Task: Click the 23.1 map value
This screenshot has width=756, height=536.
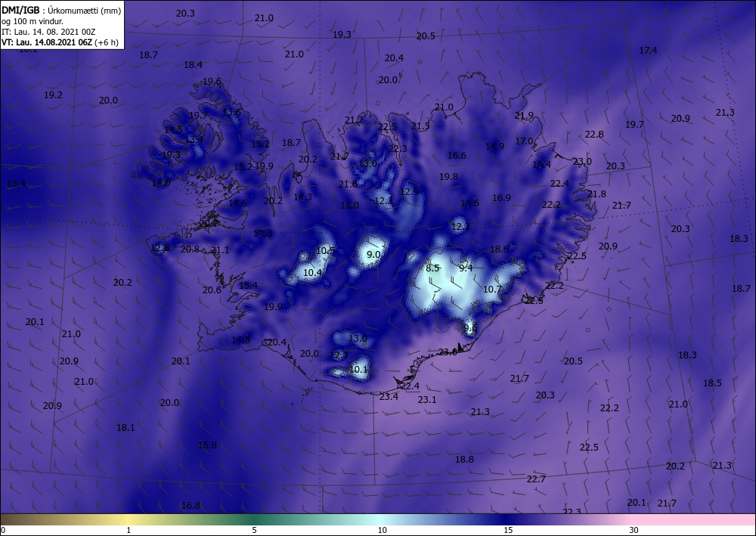Action: (427, 399)
